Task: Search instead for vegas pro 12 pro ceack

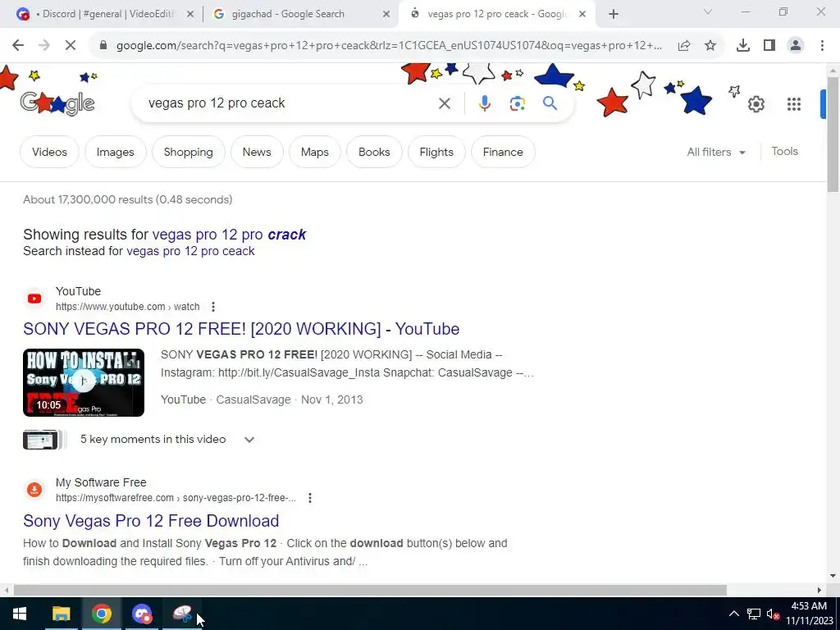Action: (x=190, y=251)
